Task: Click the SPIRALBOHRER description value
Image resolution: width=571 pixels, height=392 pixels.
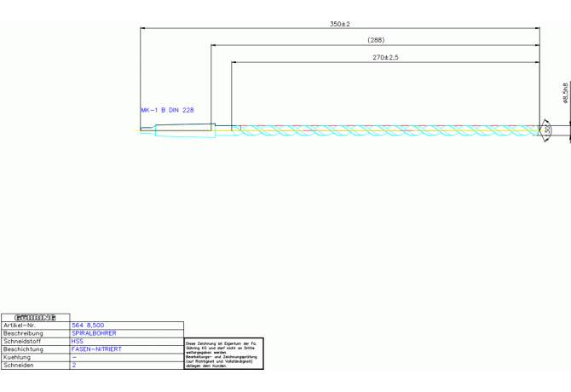Action: tap(94, 333)
